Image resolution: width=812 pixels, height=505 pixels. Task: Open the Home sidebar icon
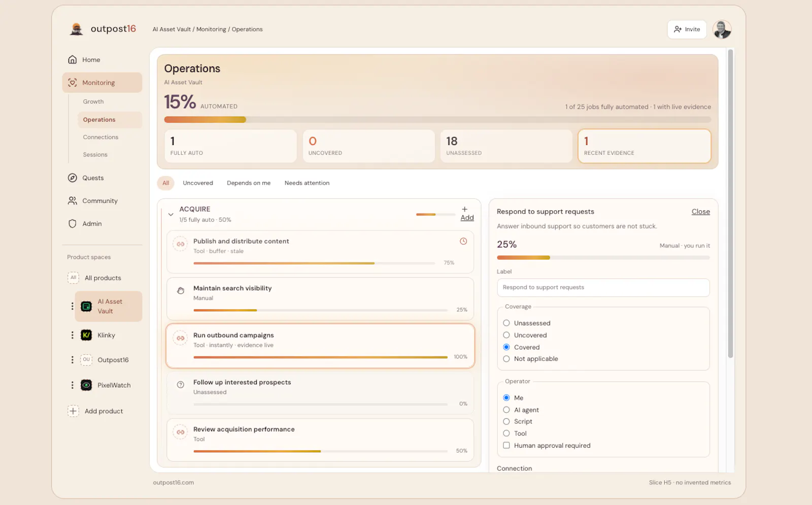pyautogui.click(x=73, y=59)
